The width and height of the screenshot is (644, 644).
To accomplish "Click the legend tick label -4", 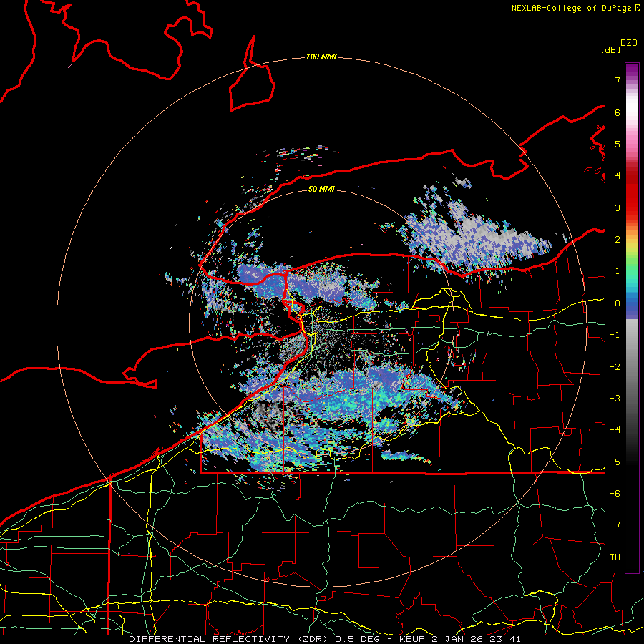I will pos(615,429).
